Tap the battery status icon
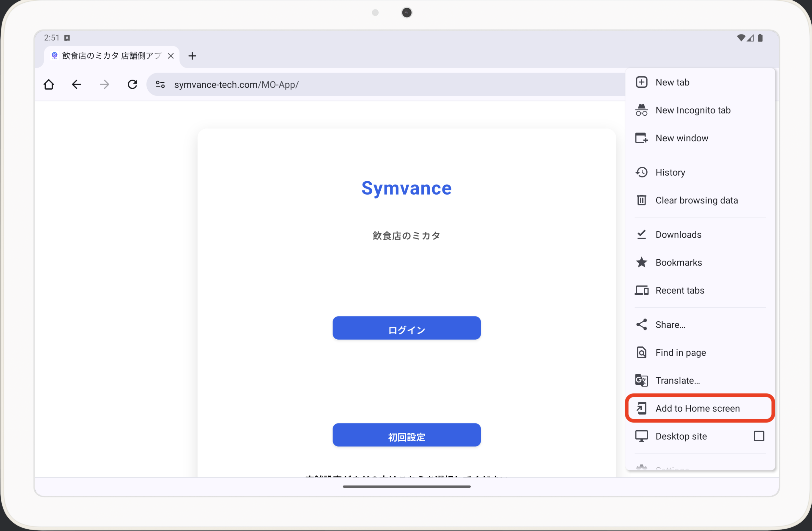Screen dimensions: 812x531 pos(760,38)
